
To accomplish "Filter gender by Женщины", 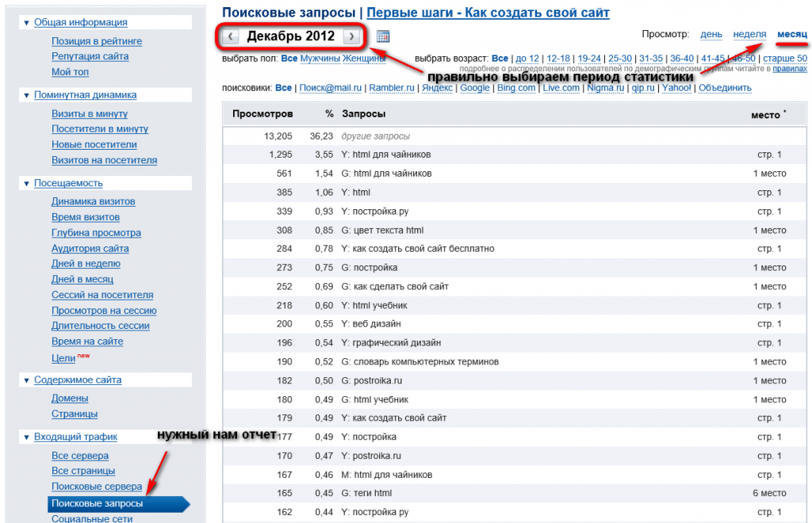I will pos(364,59).
